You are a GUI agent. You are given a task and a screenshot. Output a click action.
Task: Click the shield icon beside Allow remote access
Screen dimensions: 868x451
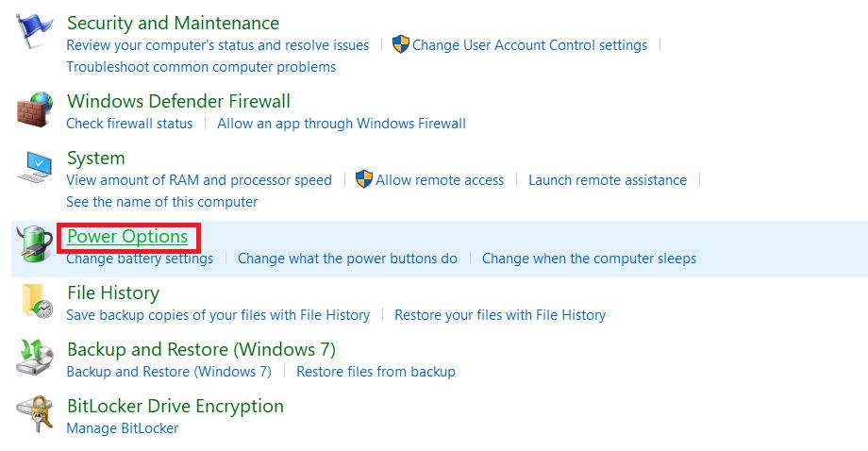click(x=364, y=179)
